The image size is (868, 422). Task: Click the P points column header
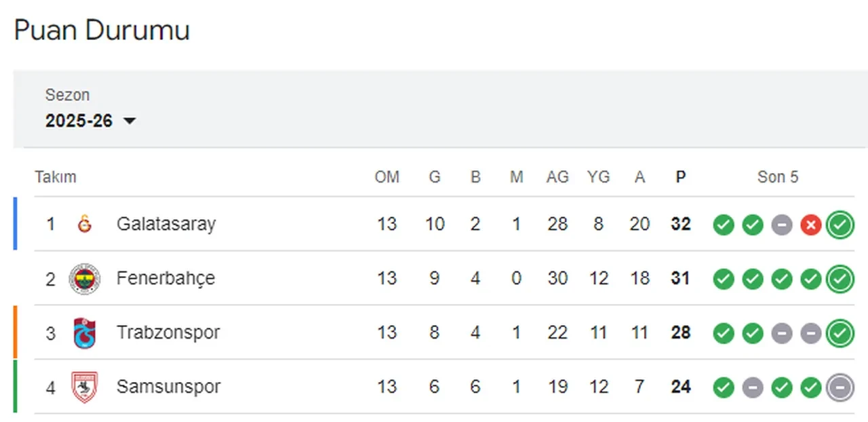(680, 177)
